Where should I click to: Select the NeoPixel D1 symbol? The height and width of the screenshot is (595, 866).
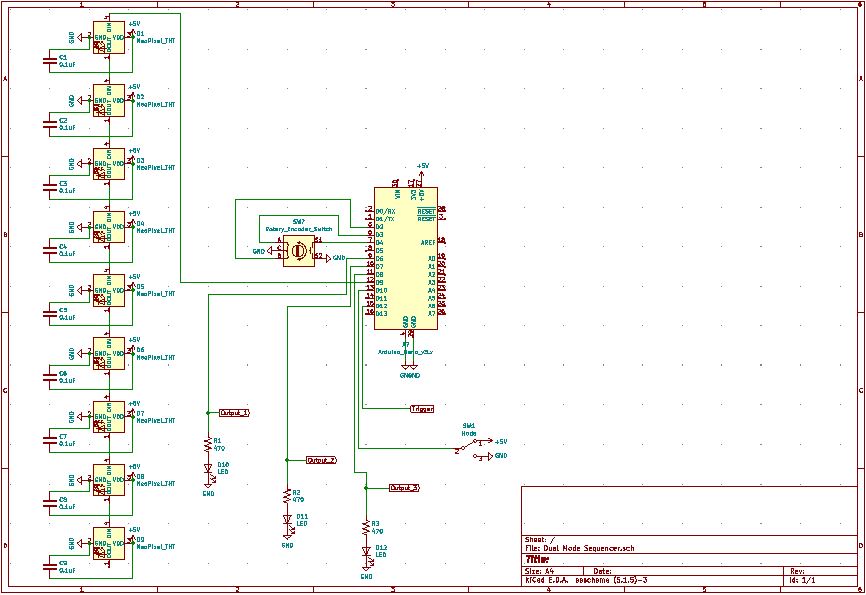109,37
